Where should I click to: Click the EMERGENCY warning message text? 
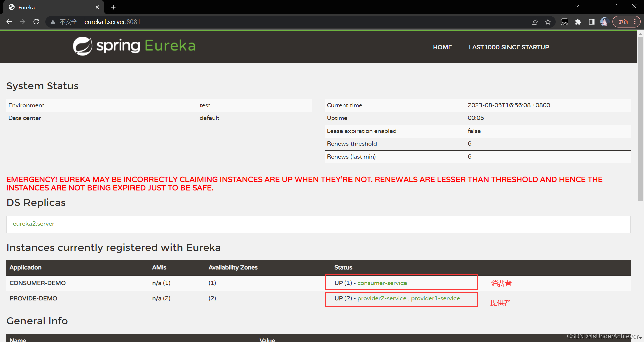[304, 184]
